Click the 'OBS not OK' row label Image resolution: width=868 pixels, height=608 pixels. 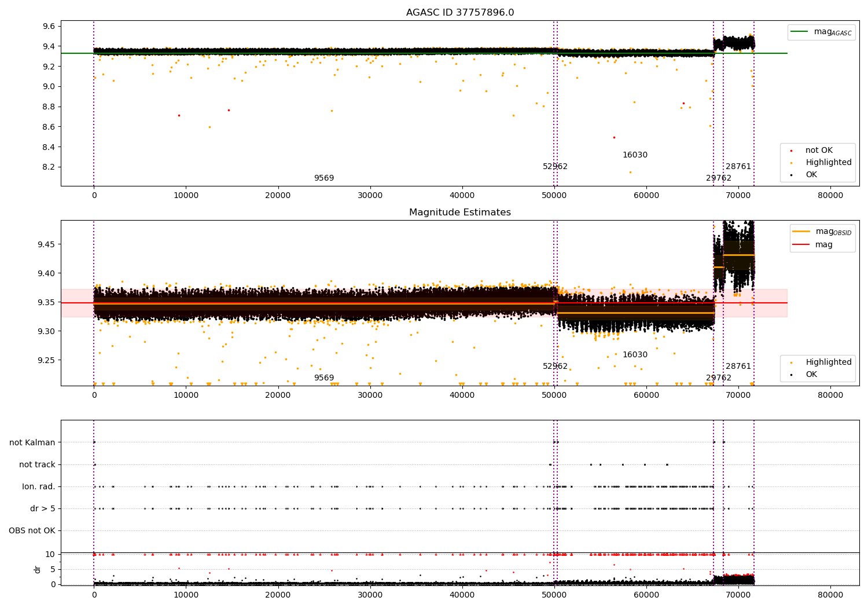click(32, 531)
